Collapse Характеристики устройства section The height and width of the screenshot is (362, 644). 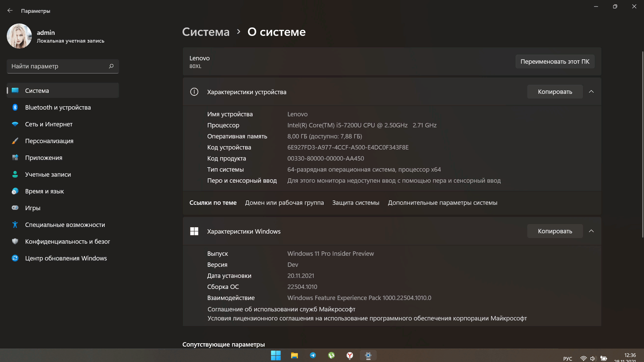[x=591, y=92]
